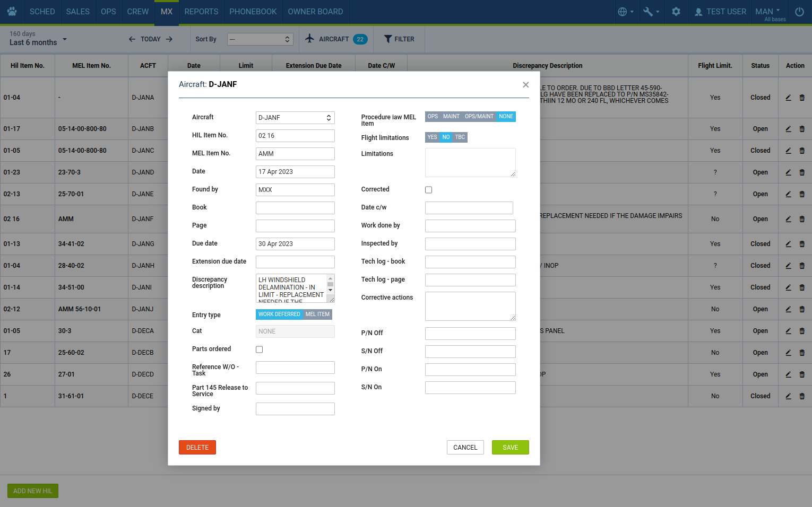Screen dimensions: 812x507
Task: Open the Aircraft D-JANF dropdown
Action: [295, 118]
